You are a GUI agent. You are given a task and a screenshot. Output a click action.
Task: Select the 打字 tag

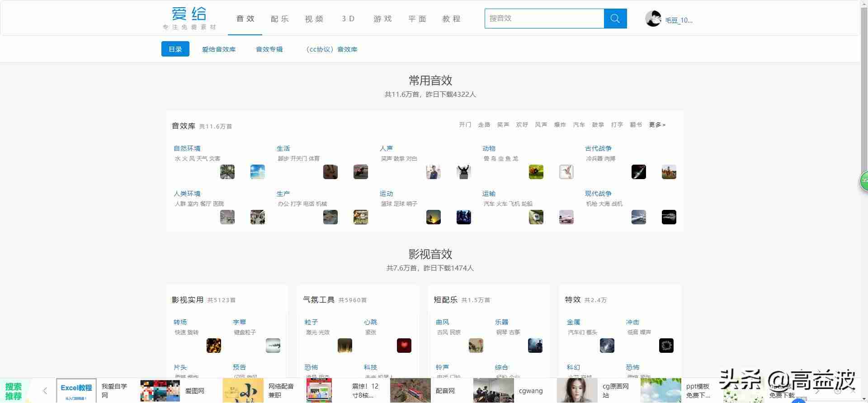coord(617,125)
